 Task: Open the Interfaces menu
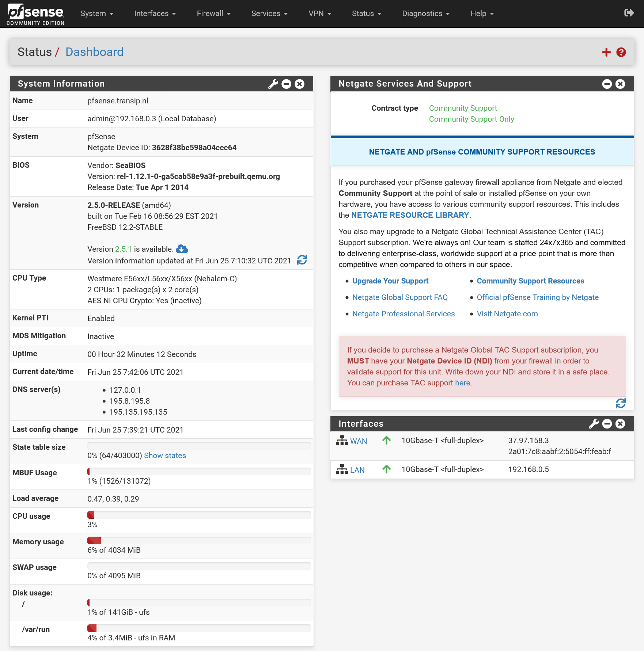tap(155, 14)
